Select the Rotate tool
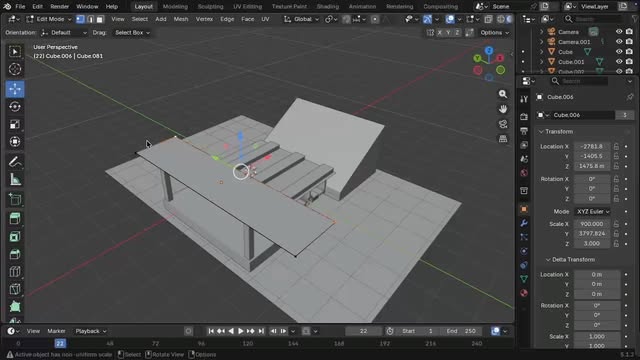Image resolution: width=640 pixels, height=360 pixels. coord(15,107)
